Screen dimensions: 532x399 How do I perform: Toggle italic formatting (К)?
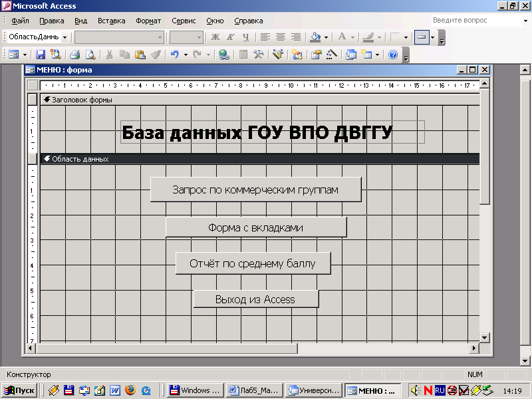point(231,37)
